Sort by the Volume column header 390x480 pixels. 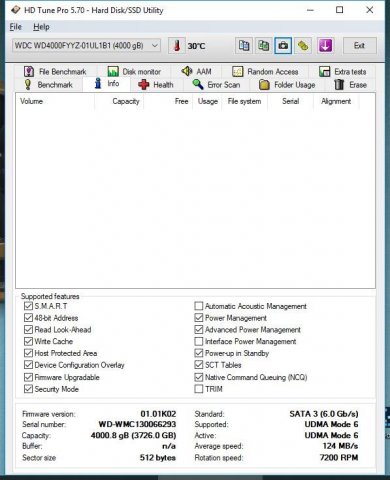tap(55, 101)
